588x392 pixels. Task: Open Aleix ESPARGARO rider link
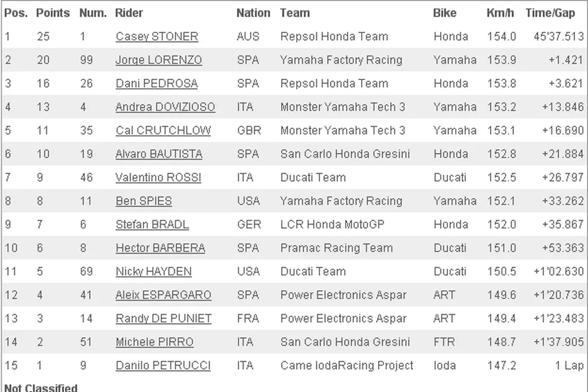click(164, 296)
